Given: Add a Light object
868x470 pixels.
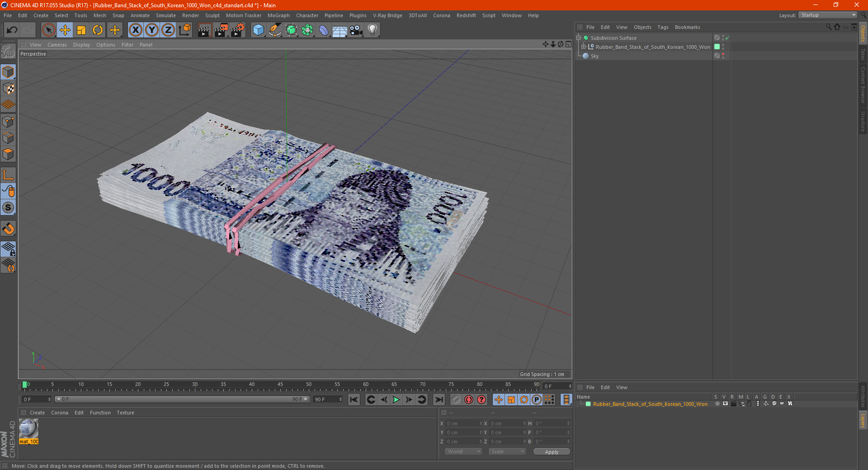Looking at the screenshot, I should click(373, 30).
